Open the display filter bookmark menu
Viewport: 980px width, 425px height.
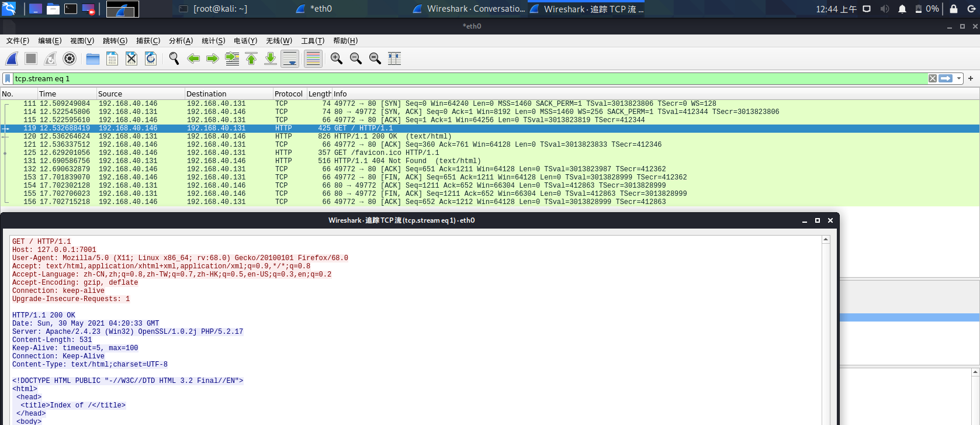(8, 78)
